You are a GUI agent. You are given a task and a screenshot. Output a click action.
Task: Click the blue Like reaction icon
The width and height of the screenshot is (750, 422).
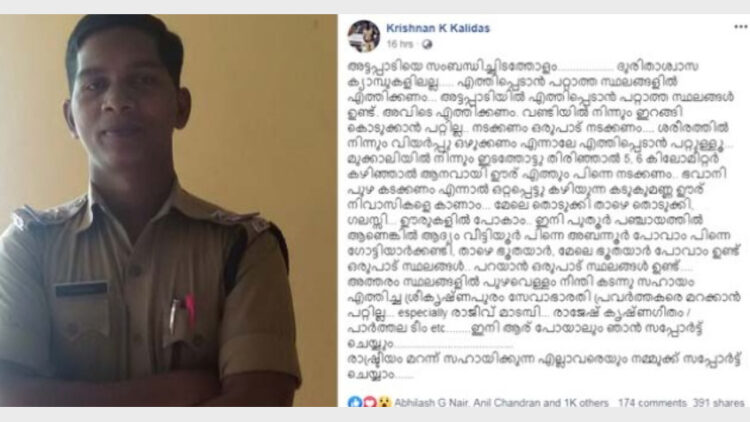(355, 402)
